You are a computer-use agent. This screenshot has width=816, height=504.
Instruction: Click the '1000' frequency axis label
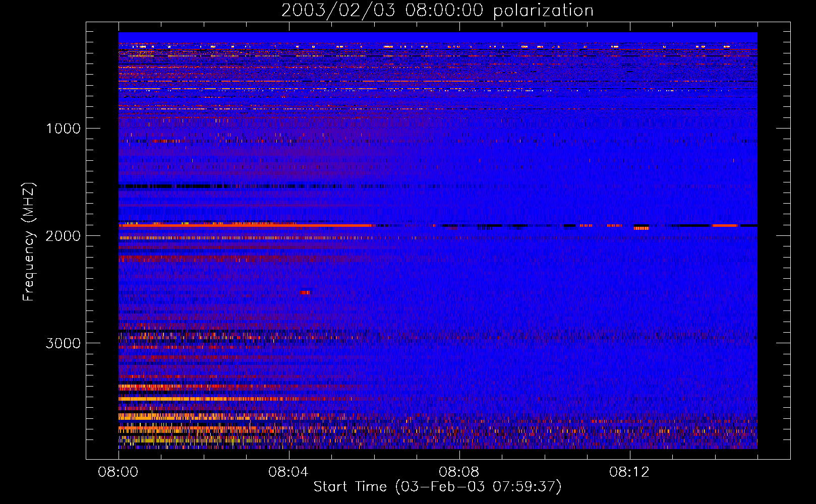(63, 129)
